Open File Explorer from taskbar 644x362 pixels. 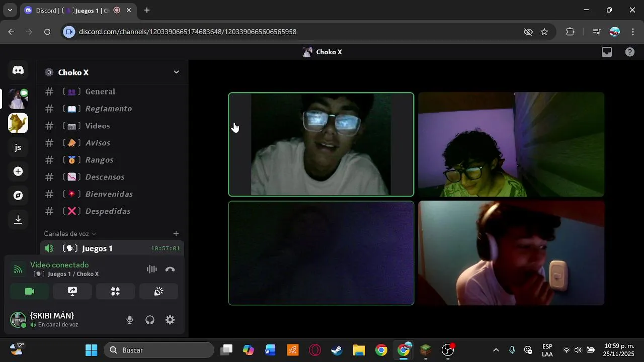(x=359, y=350)
